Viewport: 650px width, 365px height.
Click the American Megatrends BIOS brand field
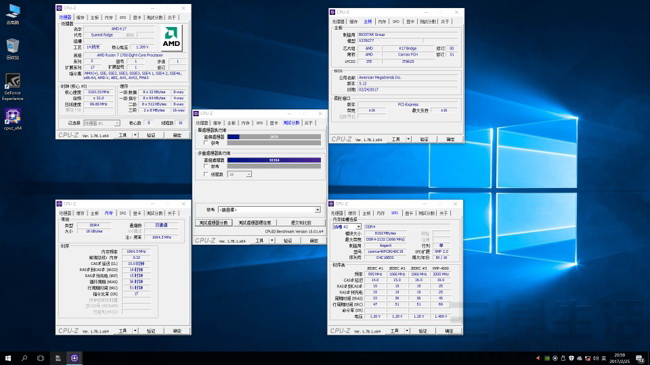tap(408, 78)
